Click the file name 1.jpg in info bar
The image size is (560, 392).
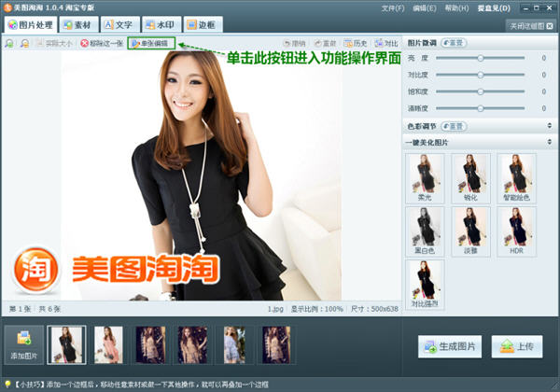pos(275,309)
